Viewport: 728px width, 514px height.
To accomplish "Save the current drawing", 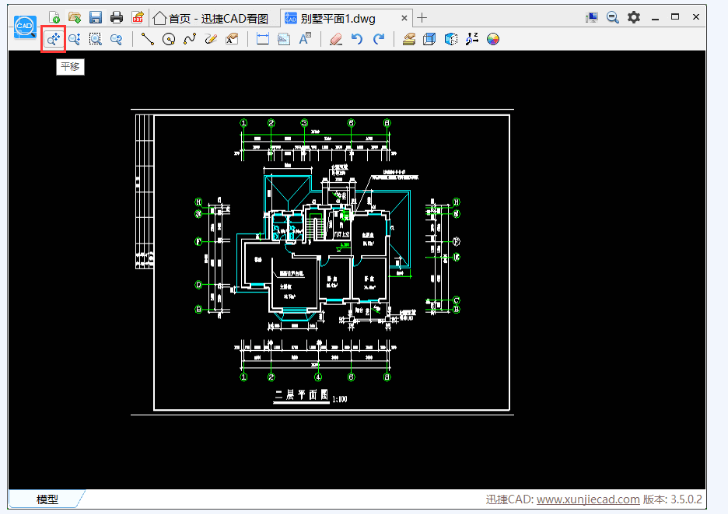I will [x=95, y=17].
